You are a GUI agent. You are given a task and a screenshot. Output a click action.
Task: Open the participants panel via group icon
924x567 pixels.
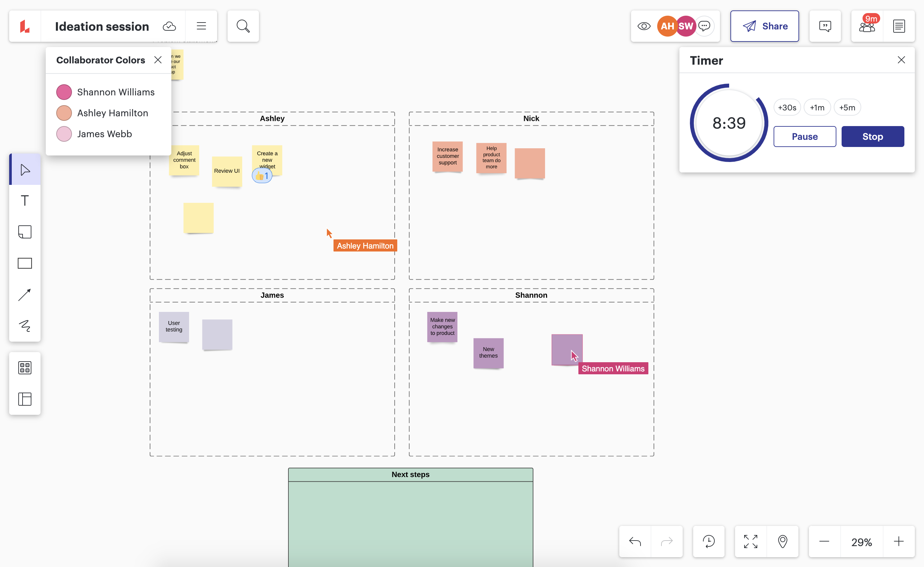point(867,26)
